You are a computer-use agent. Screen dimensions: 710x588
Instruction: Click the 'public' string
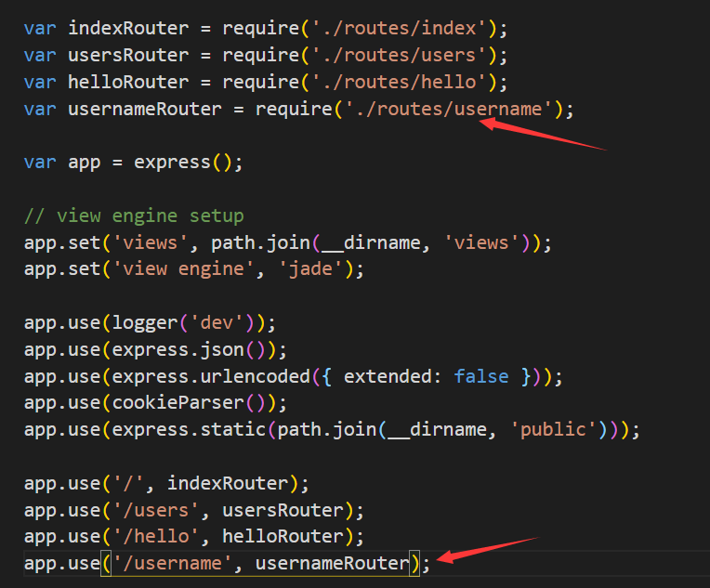coord(553,429)
